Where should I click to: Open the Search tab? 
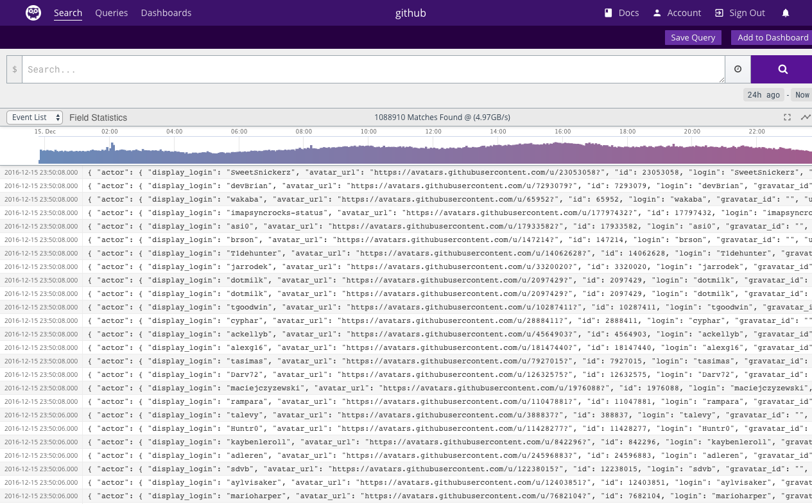click(x=68, y=13)
